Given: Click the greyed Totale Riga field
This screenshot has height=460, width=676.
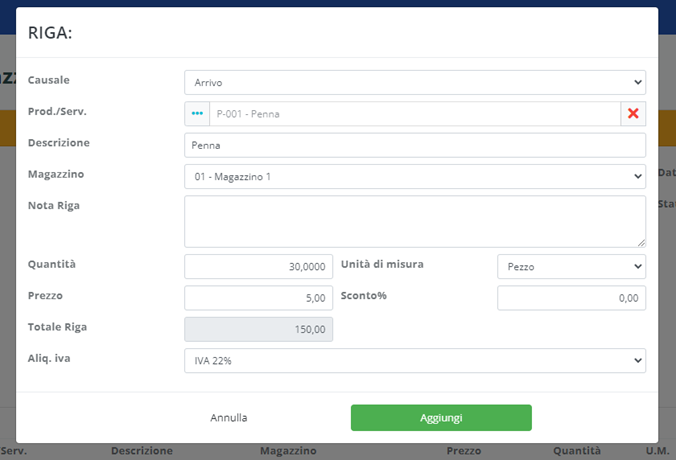Looking at the screenshot, I should click(259, 329).
